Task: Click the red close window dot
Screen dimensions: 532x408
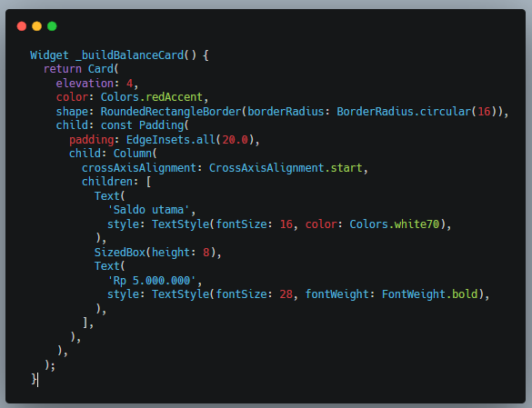Action: (22, 26)
